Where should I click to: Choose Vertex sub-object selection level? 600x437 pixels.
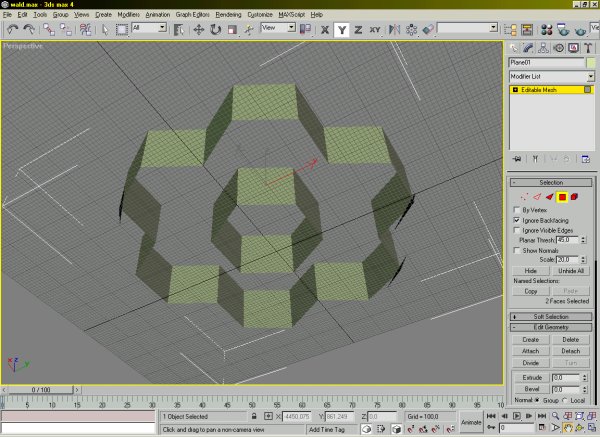click(526, 197)
